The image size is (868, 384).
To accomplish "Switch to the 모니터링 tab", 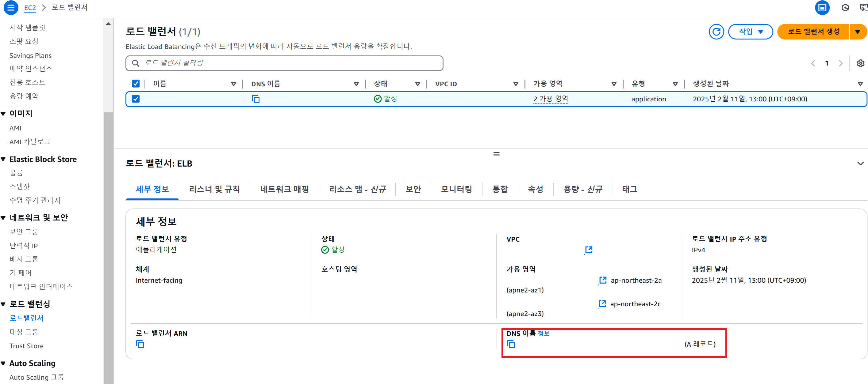I will point(456,189).
